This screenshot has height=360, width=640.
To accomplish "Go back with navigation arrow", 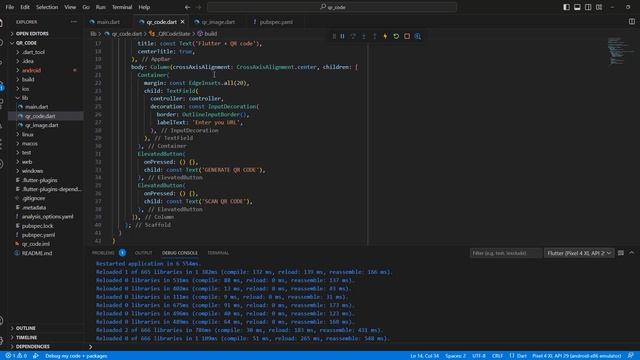I will click(x=187, y=7).
